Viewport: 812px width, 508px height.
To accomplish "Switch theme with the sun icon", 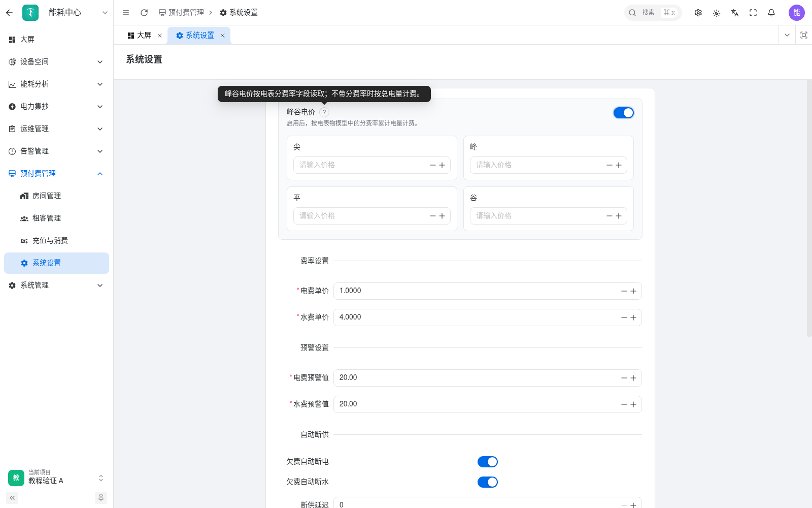I will pos(717,13).
